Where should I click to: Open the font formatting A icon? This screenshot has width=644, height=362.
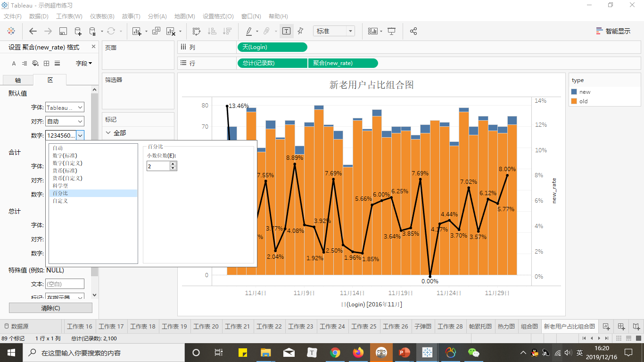pos(14,63)
